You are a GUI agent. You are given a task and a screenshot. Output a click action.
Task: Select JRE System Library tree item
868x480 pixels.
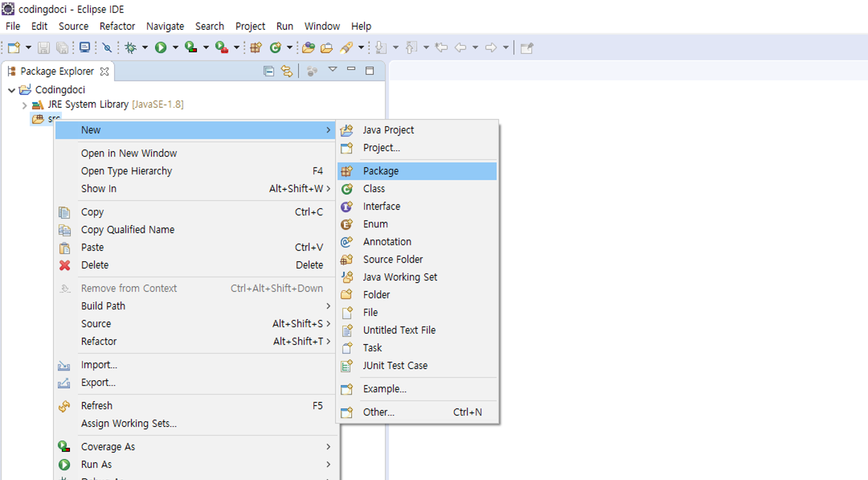[x=115, y=104]
